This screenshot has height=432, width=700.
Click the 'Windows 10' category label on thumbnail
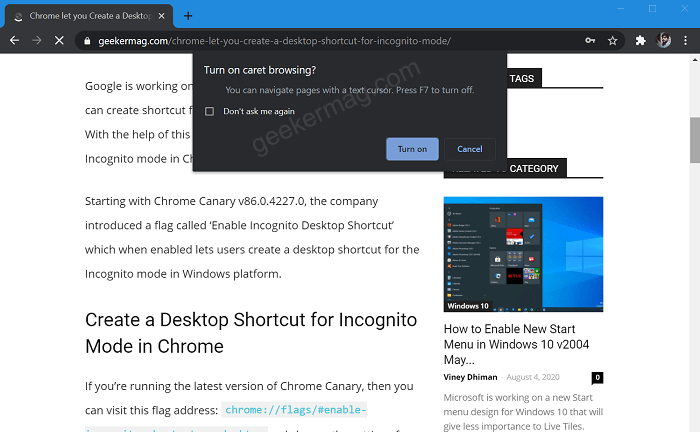(x=468, y=306)
